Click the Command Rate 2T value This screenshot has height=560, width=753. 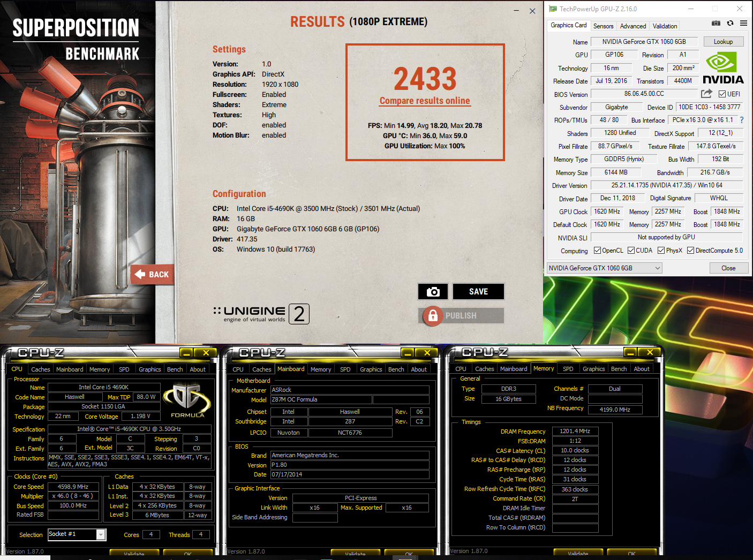click(575, 498)
